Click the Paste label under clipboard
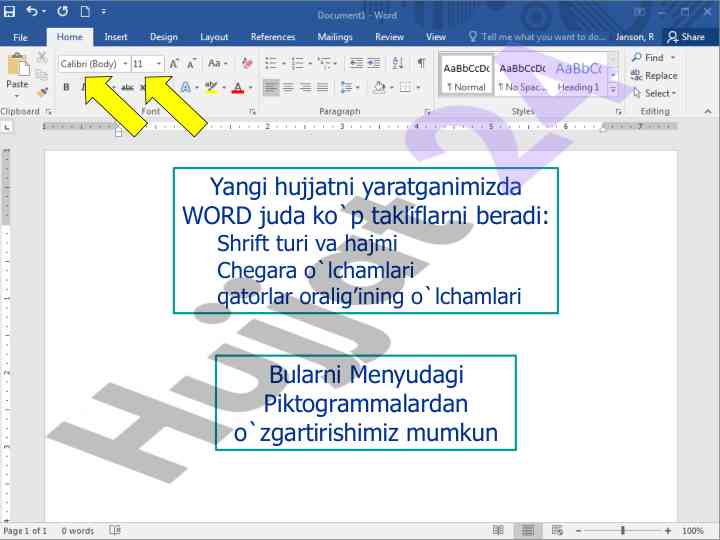Screen dimensions: 720x540 coord(17,84)
